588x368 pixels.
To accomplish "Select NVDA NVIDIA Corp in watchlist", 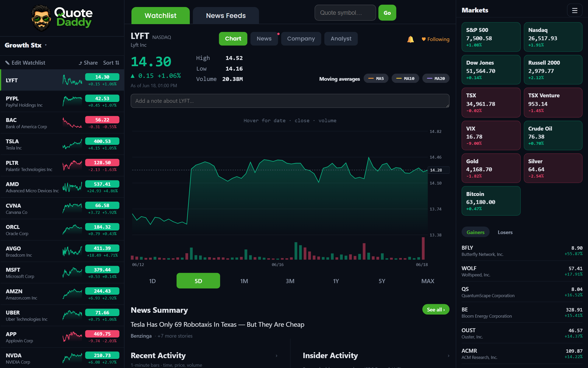I will point(62,358).
